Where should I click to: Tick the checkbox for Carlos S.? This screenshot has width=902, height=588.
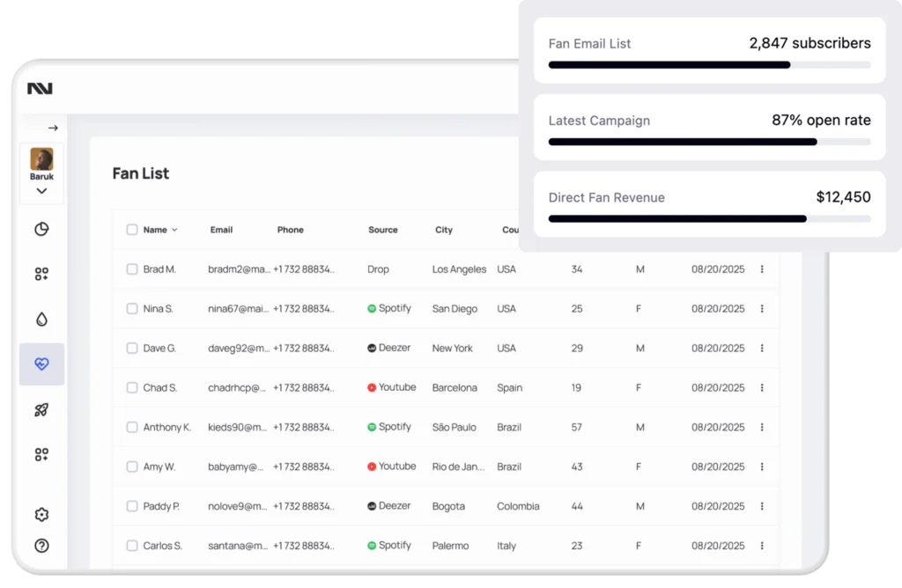131,545
